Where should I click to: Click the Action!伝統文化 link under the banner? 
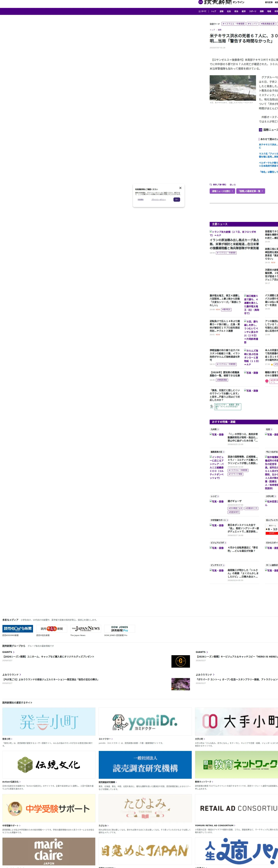[11, 782]
